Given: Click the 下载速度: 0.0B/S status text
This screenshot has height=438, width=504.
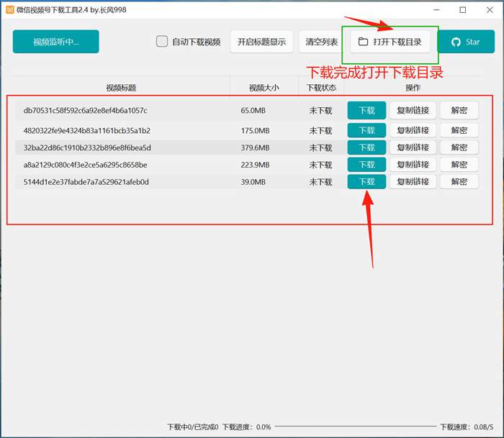Looking at the screenshot, I should click(x=467, y=426).
